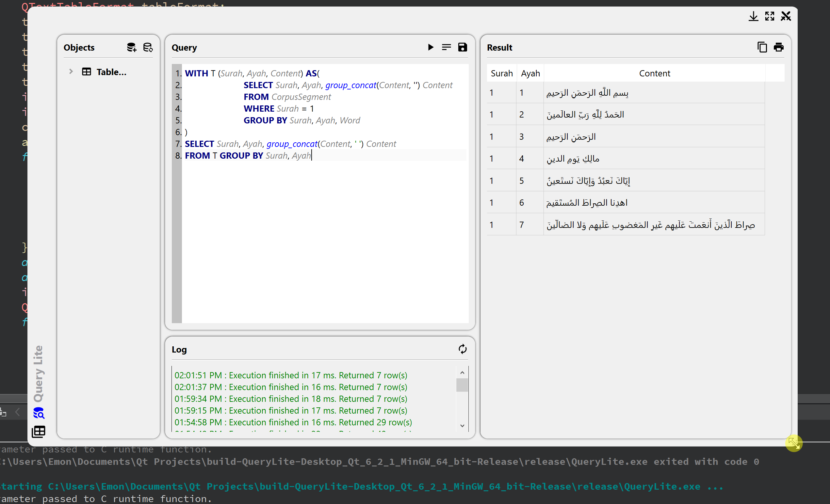
Task: Click the yellow resize grip at corner
Action: coord(794,443)
